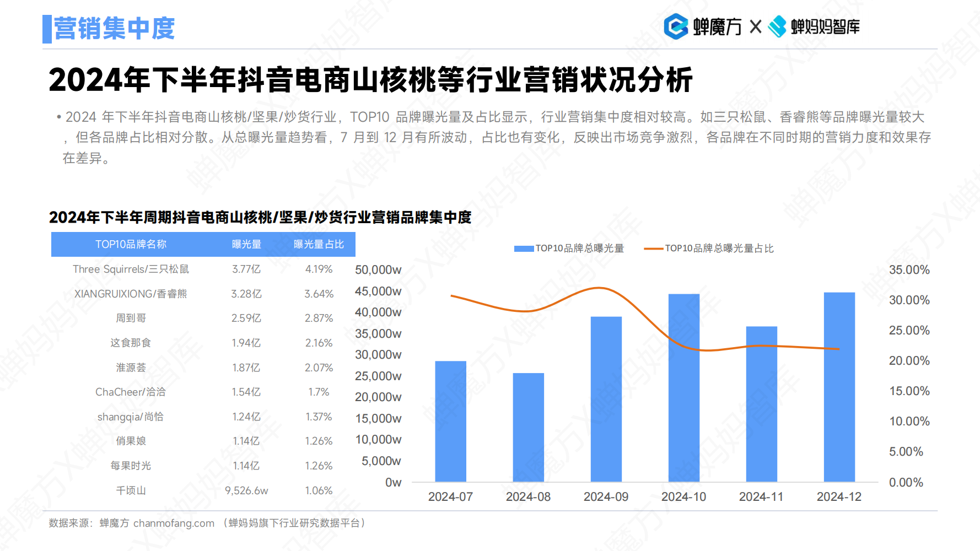
Task: Click the 4.19% share value
Action: pyautogui.click(x=319, y=269)
